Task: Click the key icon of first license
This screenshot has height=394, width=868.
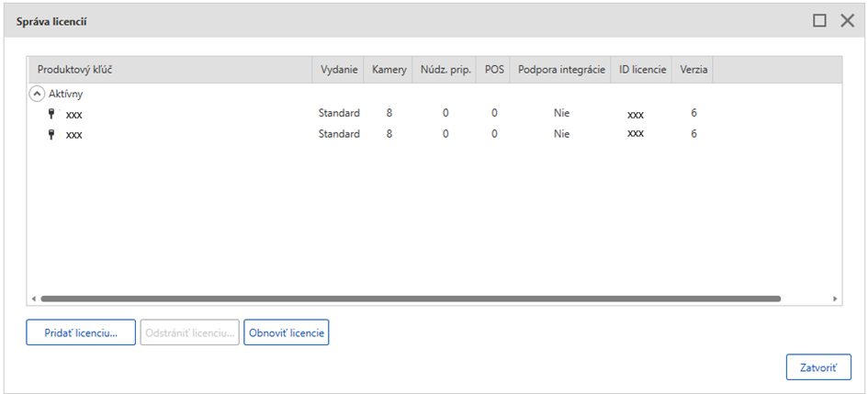Action: (51, 114)
